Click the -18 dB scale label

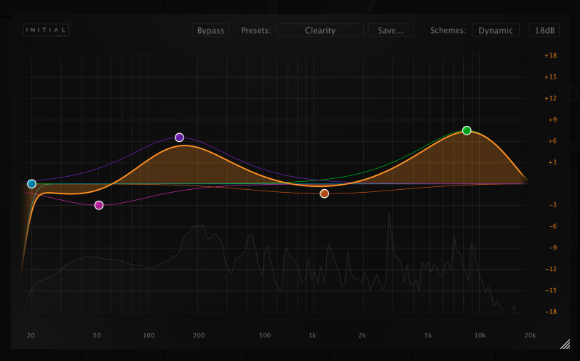click(551, 312)
